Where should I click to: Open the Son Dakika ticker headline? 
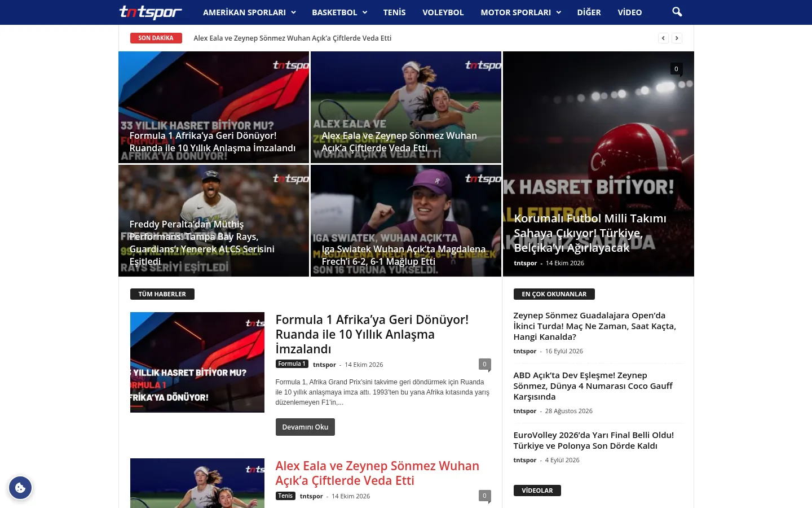click(x=292, y=38)
